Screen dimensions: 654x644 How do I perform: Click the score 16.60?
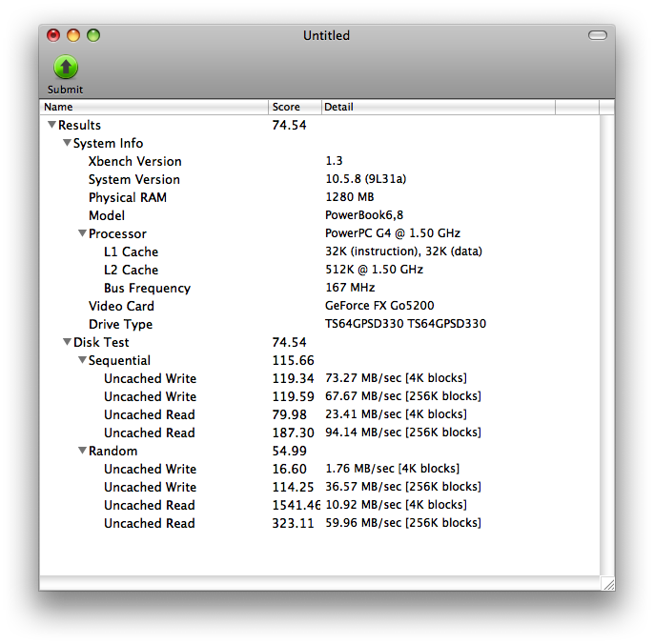(289, 469)
